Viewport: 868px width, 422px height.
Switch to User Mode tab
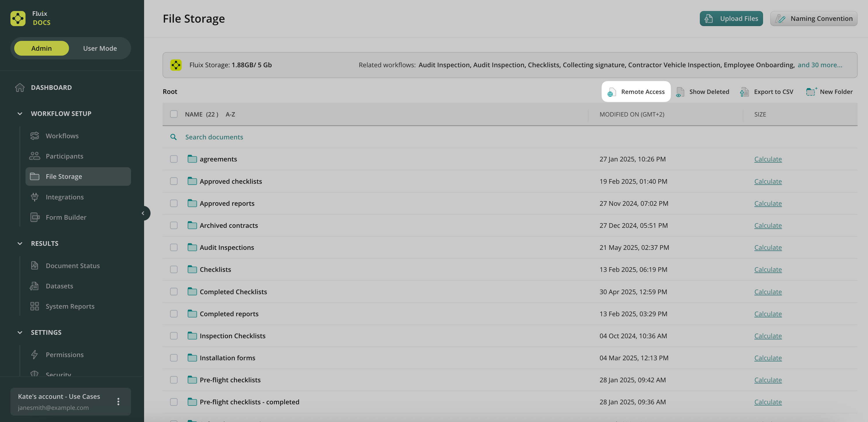coord(100,48)
